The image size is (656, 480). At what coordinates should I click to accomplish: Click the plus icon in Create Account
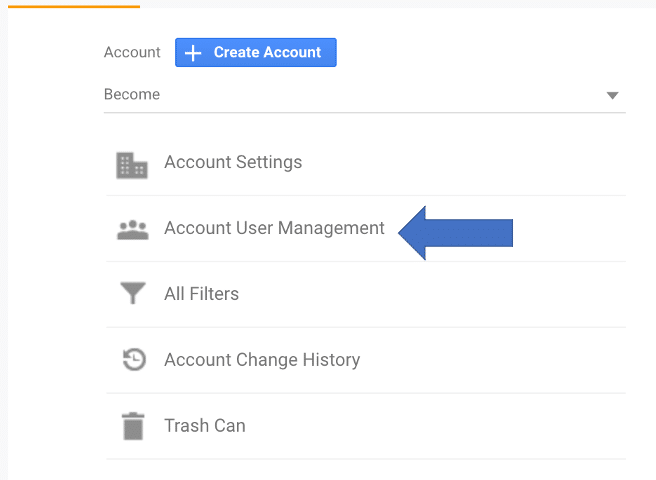193,53
